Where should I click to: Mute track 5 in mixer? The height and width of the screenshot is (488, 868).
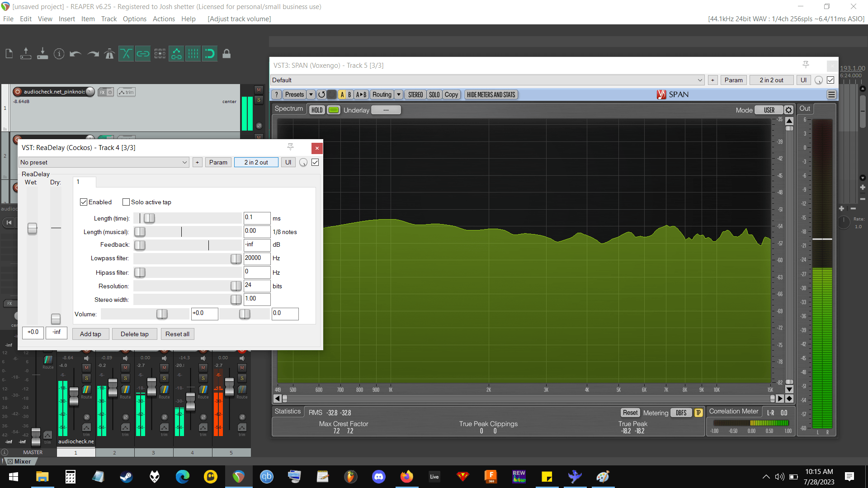click(x=242, y=368)
